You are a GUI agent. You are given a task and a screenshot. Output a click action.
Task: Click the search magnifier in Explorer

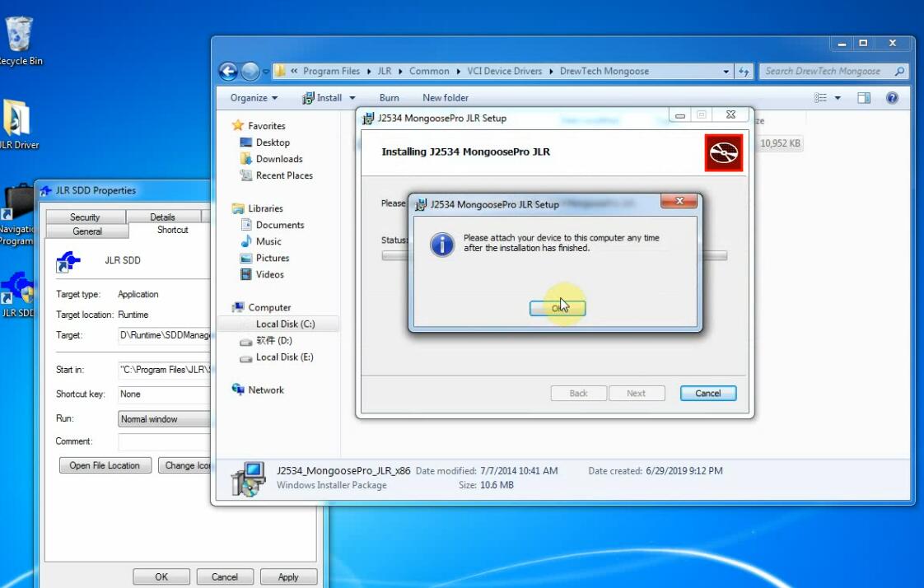tap(898, 72)
